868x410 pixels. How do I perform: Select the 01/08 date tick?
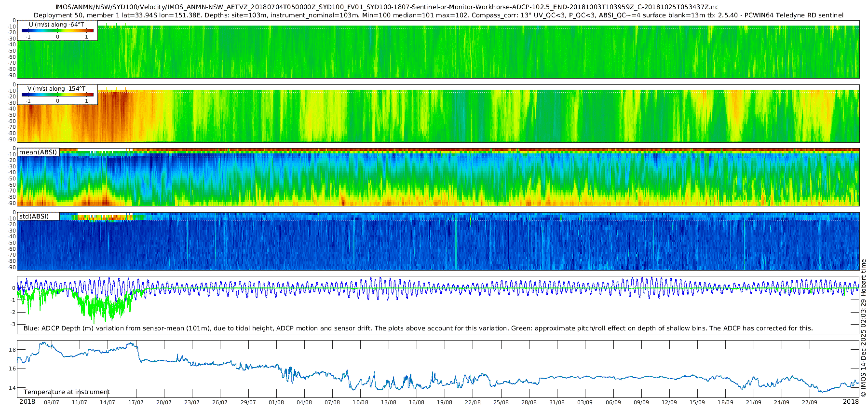[276, 403]
